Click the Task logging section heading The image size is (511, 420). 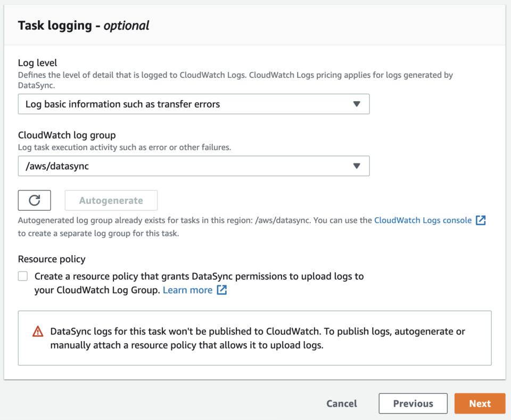coord(83,25)
